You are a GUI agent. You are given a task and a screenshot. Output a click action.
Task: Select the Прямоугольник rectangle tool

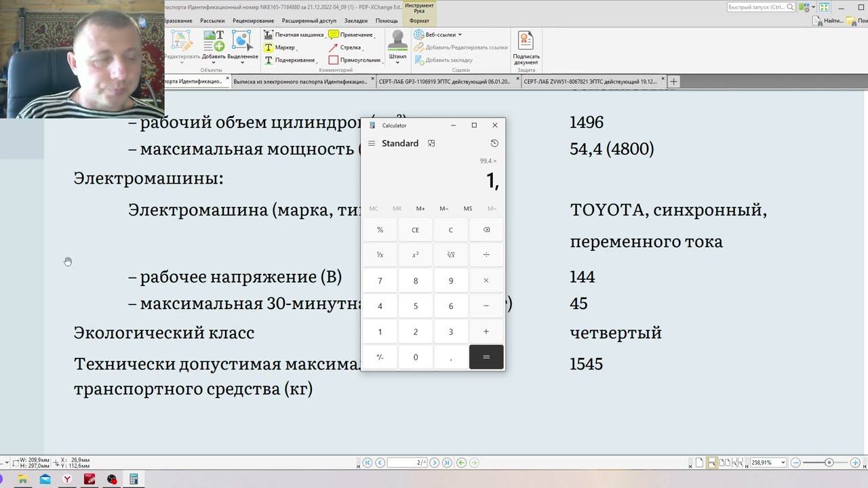pyautogui.click(x=355, y=60)
